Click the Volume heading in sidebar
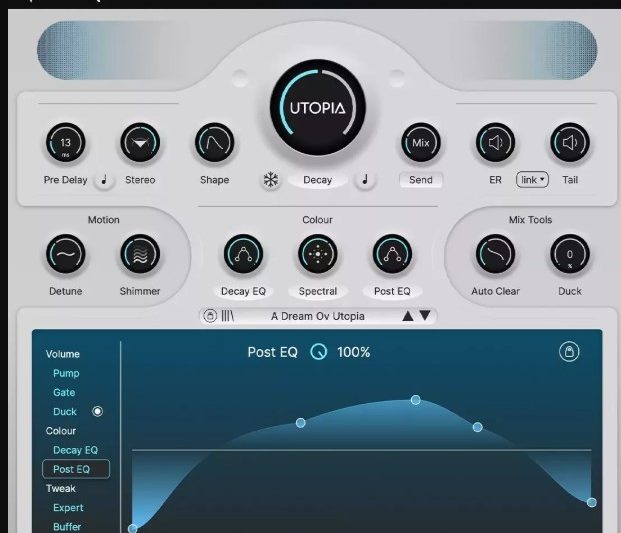The height and width of the screenshot is (533, 621). click(x=63, y=354)
